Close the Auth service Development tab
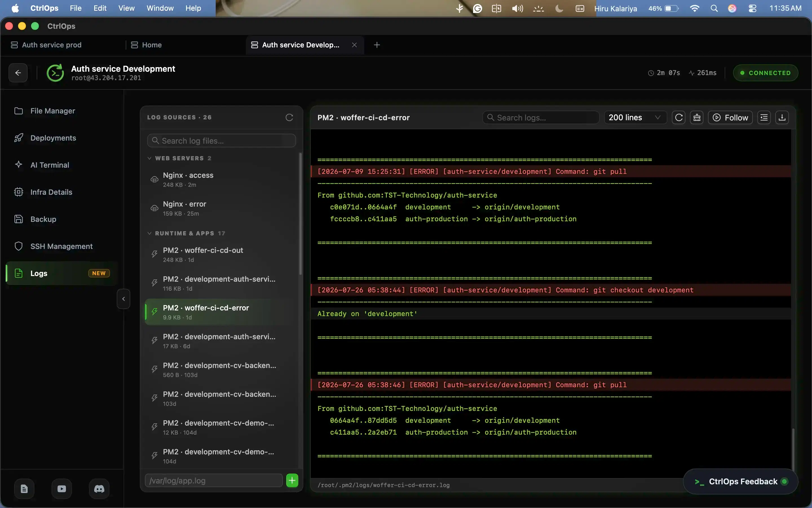812x508 pixels. pyautogui.click(x=354, y=45)
